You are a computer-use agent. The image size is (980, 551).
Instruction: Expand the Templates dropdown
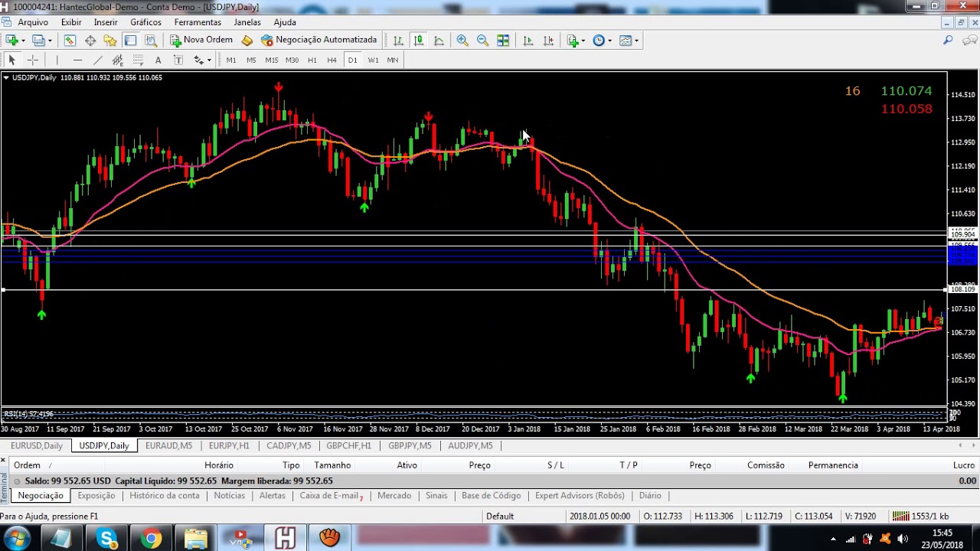635,41
